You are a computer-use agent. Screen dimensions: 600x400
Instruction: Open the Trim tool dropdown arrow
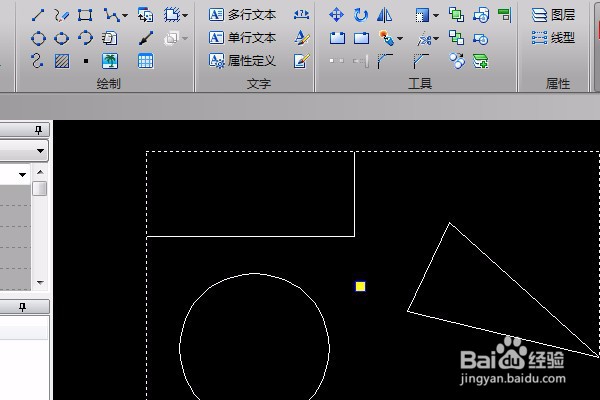436,38
